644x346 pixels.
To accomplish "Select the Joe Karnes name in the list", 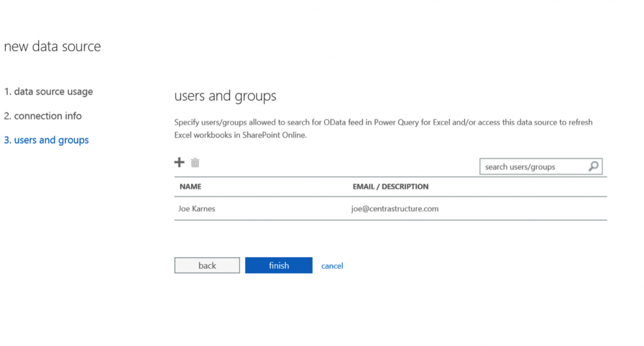I will point(197,209).
